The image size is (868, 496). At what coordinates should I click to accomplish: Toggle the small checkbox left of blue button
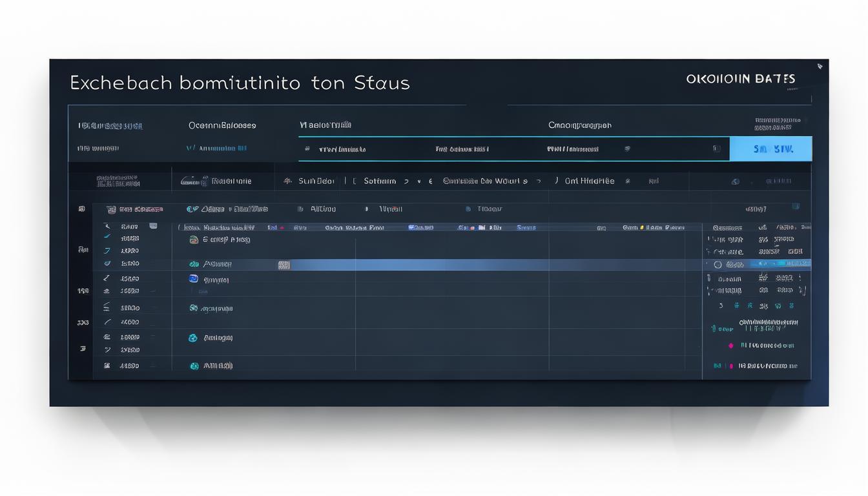pyautogui.click(x=716, y=149)
